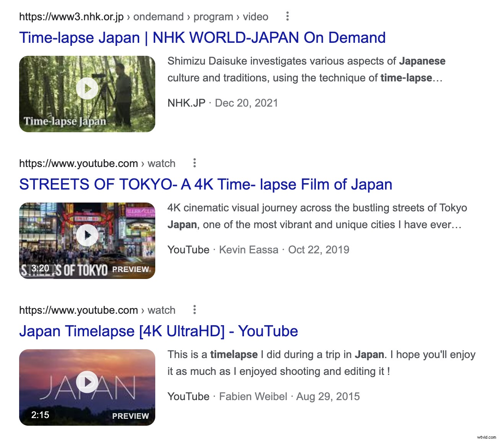Play the STREETS OF TOKYO video preview
This screenshot has height=441, width=504.
click(x=87, y=235)
